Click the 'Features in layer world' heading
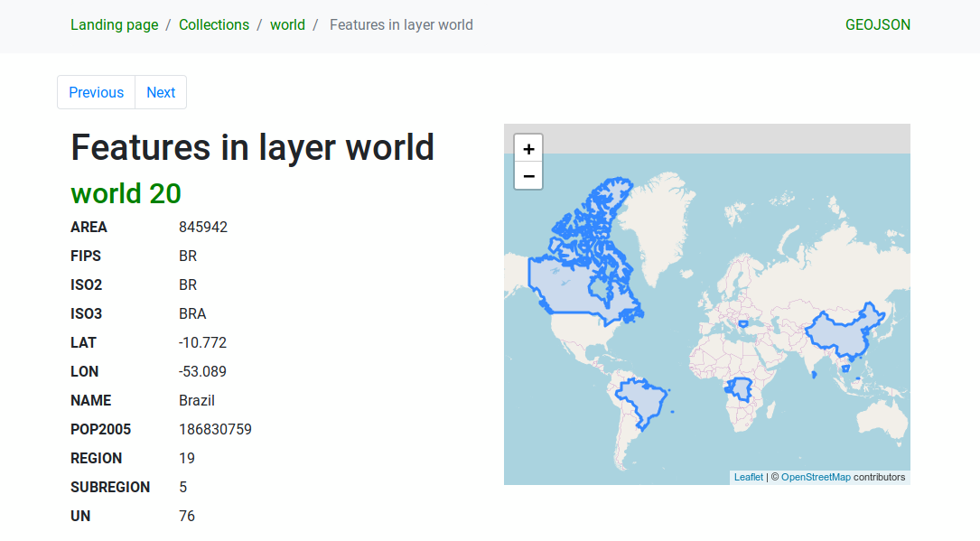The image size is (980, 541). (x=252, y=147)
